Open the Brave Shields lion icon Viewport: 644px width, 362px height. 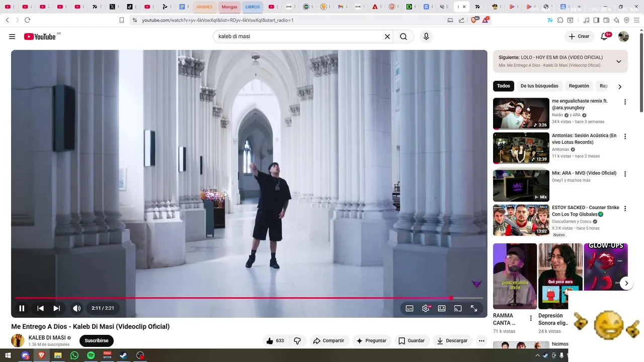click(473, 20)
